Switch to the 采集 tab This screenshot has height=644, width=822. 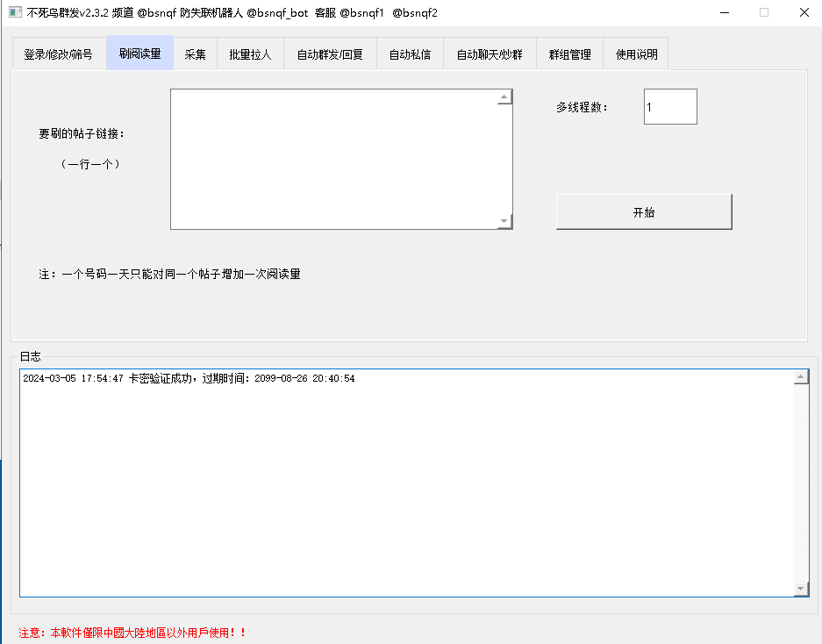tap(195, 54)
